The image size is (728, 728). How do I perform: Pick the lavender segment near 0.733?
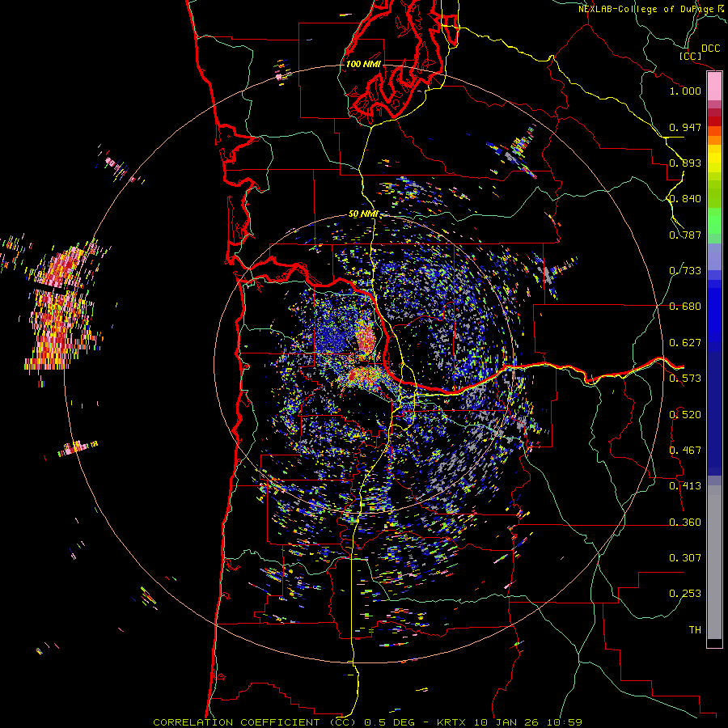[x=714, y=256]
